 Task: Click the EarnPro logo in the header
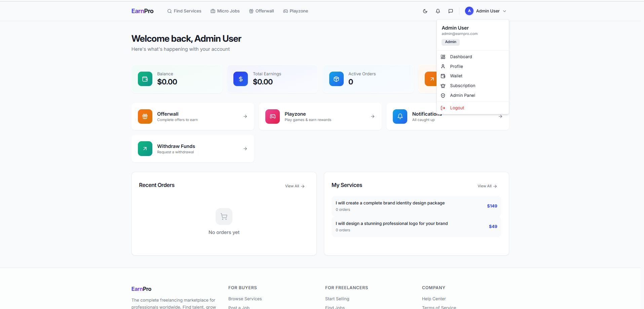(x=142, y=11)
